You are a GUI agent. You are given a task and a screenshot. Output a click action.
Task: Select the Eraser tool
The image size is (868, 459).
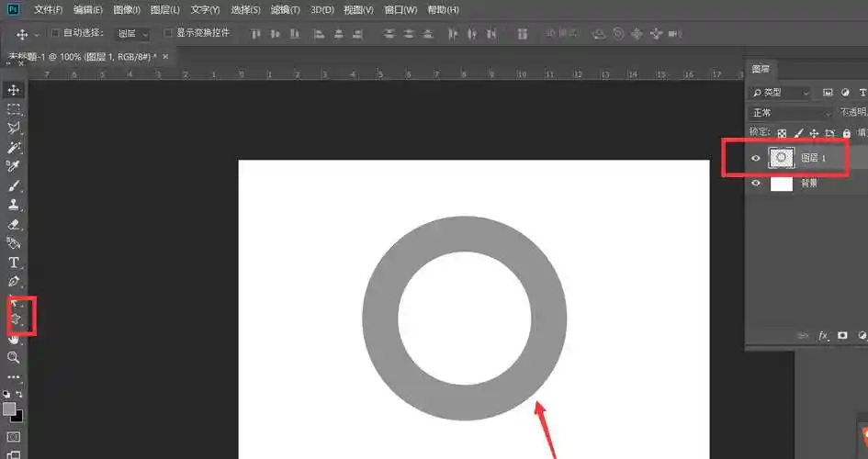(14, 224)
